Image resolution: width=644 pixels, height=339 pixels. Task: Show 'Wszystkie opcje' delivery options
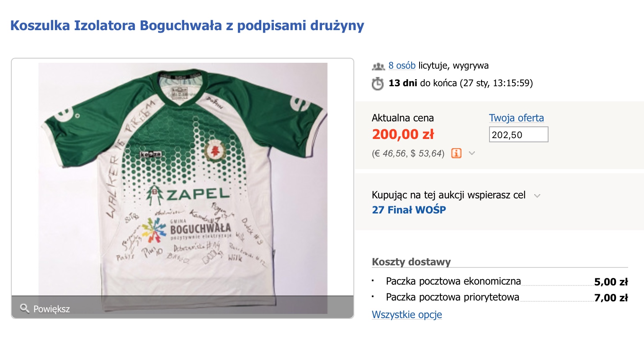coord(407,315)
